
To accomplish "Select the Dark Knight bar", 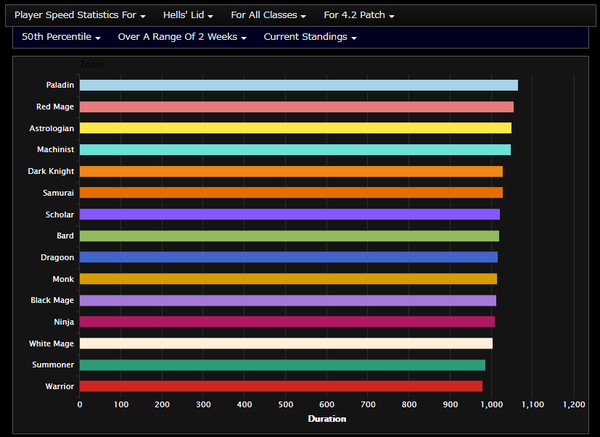I will tap(291, 171).
